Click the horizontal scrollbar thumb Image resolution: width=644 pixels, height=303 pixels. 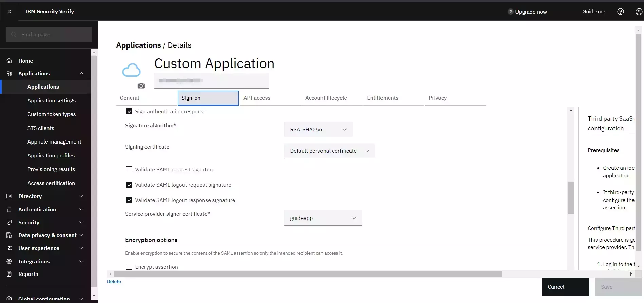308,274
